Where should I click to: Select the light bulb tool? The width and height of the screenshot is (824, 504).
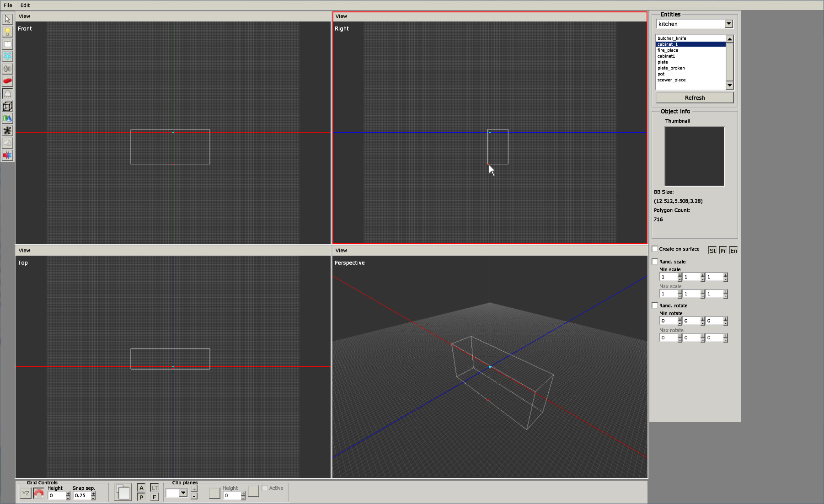click(x=7, y=32)
